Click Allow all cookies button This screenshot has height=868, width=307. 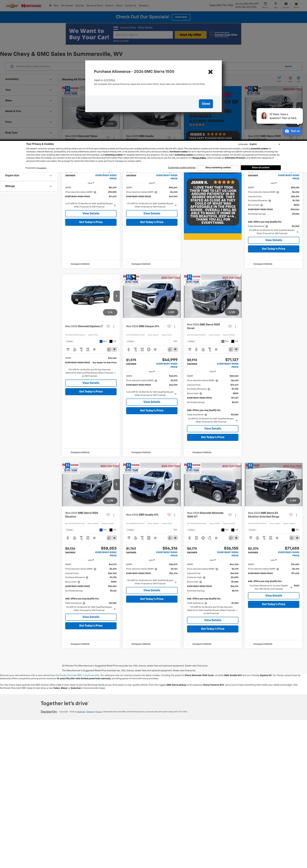[260, 168]
